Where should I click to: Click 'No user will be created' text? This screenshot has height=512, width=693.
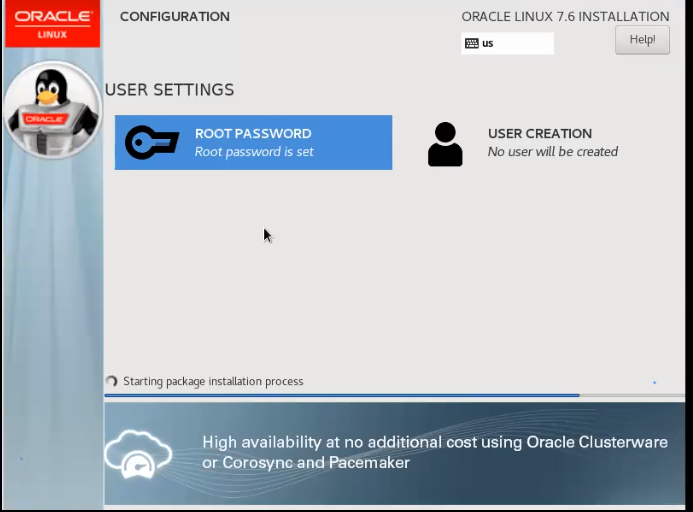(552, 152)
